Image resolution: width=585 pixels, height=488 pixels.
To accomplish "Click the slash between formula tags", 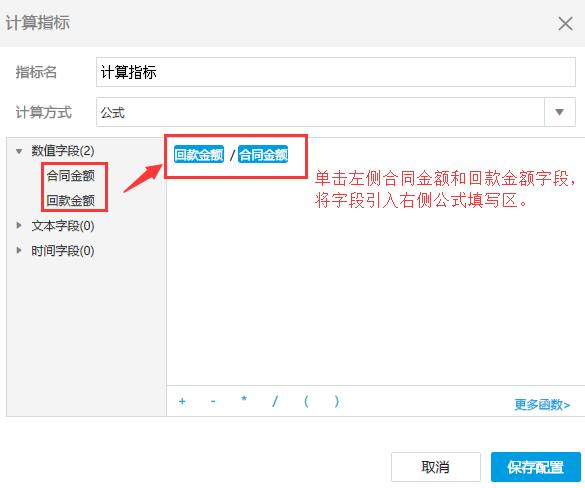I will pos(232,155).
